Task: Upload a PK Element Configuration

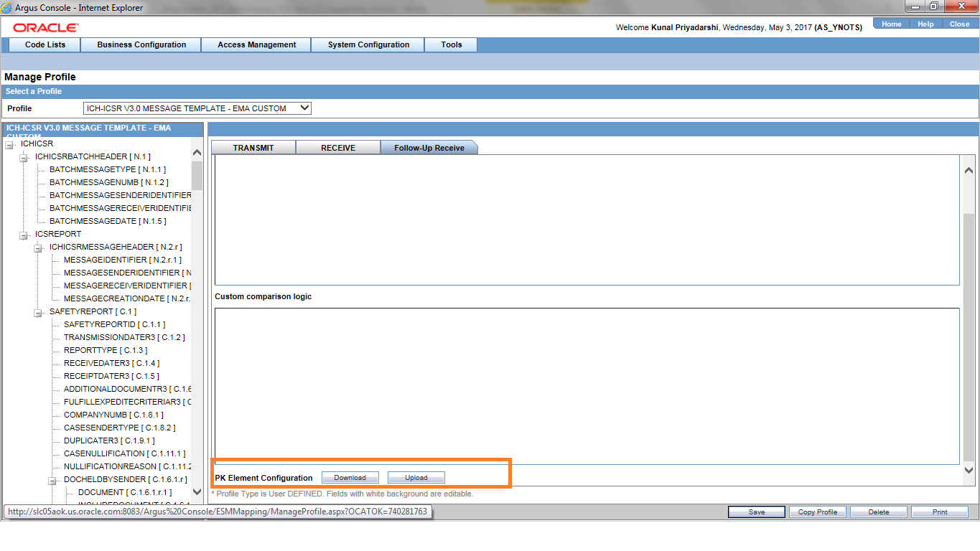Action: click(x=416, y=478)
